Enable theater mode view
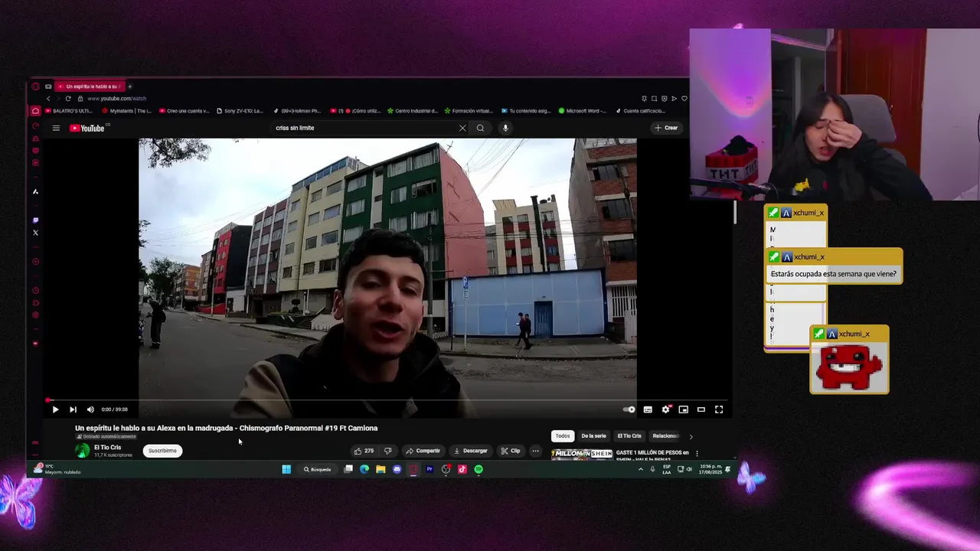 coord(701,409)
